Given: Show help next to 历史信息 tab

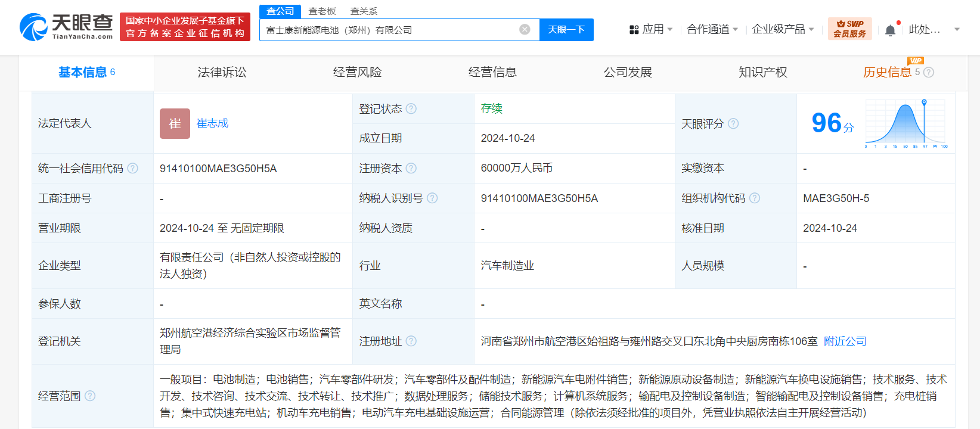Looking at the screenshot, I should pyautogui.click(x=929, y=72).
